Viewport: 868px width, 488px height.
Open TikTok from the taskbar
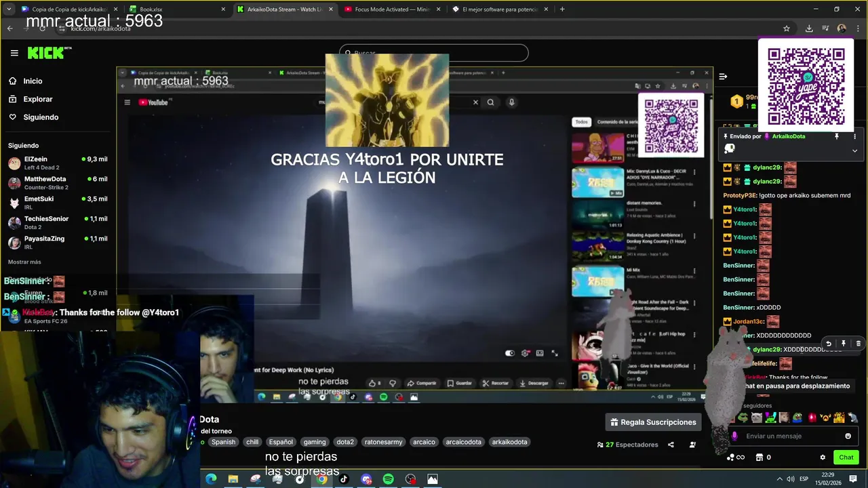point(344,479)
